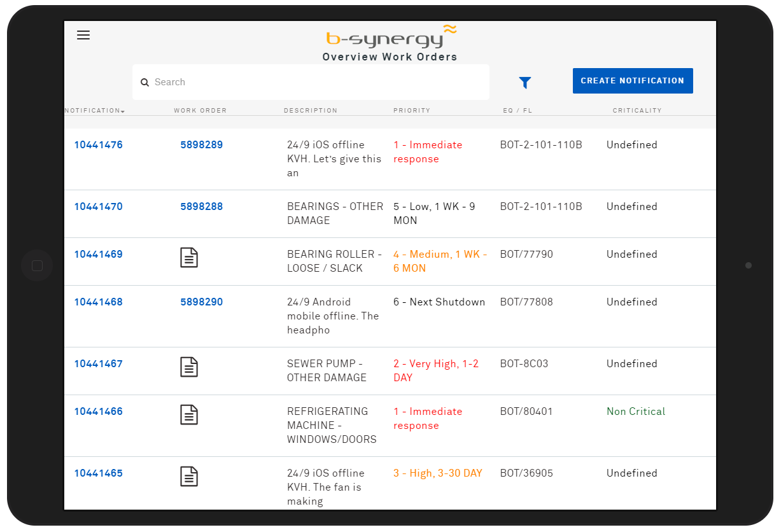Click the search magnifier icon
This screenshot has width=781, height=532.
(x=145, y=82)
